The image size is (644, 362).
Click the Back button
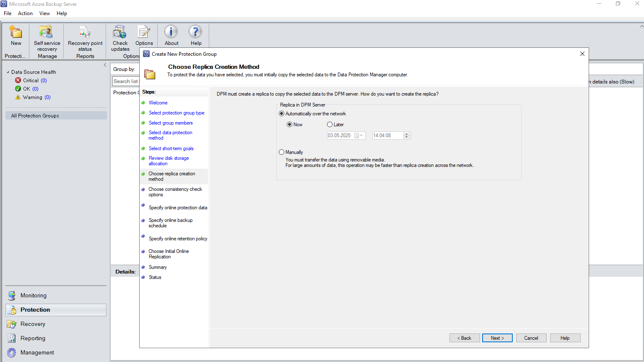pyautogui.click(x=465, y=338)
